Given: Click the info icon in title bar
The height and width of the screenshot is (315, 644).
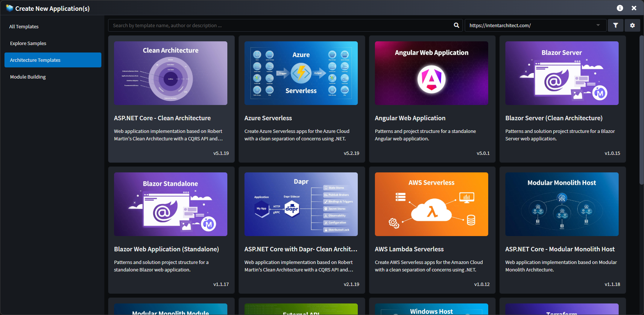Looking at the screenshot, I should [x=620, y=8].
